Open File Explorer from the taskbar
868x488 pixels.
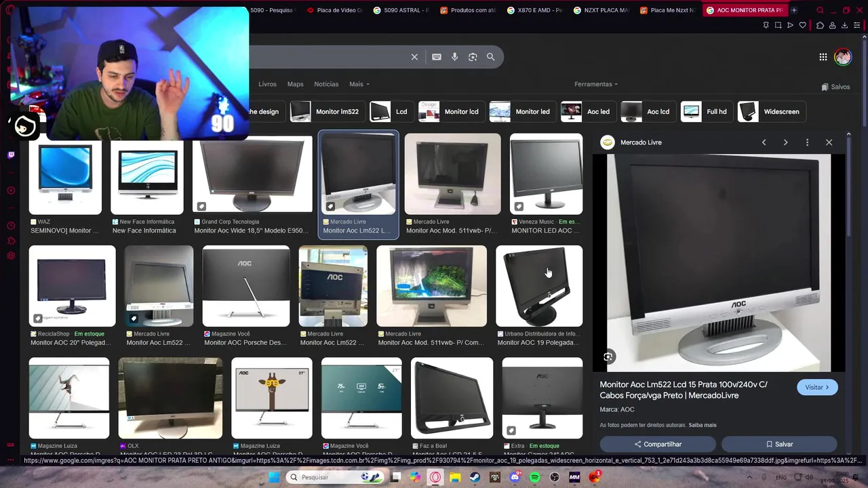click(x=455, y=477)
